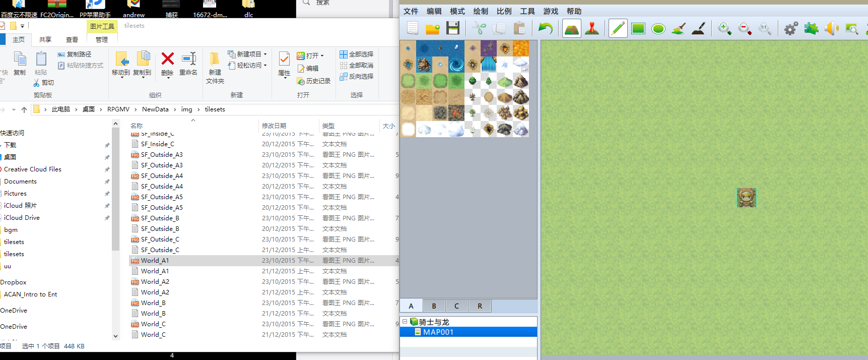Select the Shadow Pen tool
This screenshot has height=360, width=868.
pos(699,29)
